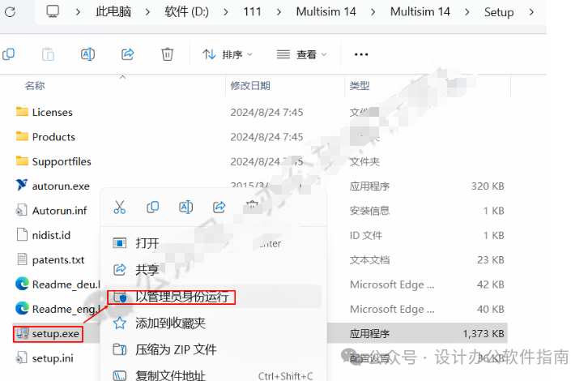The image size is (588, 381).
Task: Click share icon in context menu
Action: pos(219,208)
